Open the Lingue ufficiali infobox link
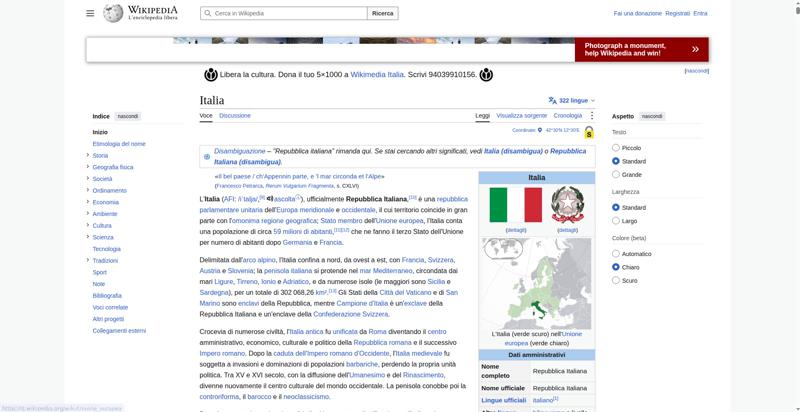This screenshot has width=800, height=412. click(x=504, y=400)
